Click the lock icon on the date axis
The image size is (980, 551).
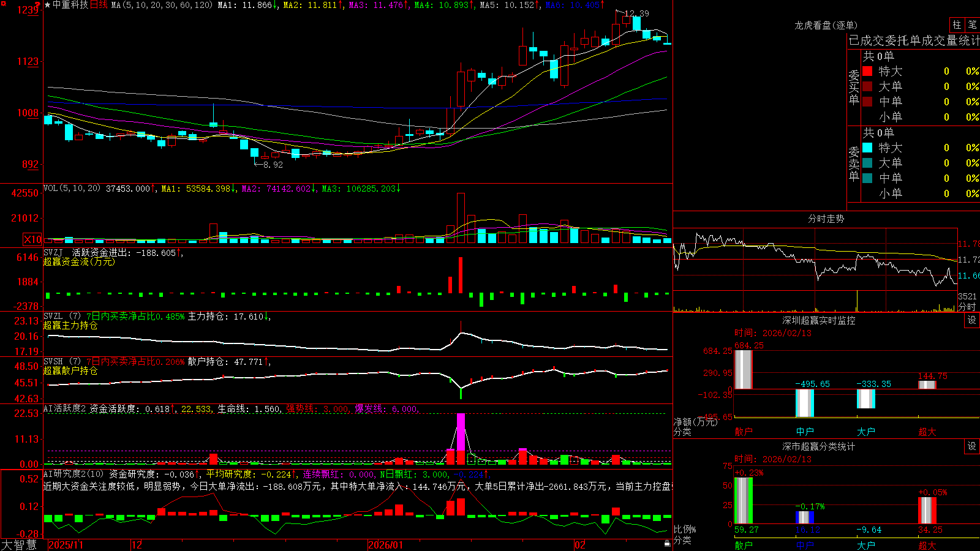coord(667,543)
